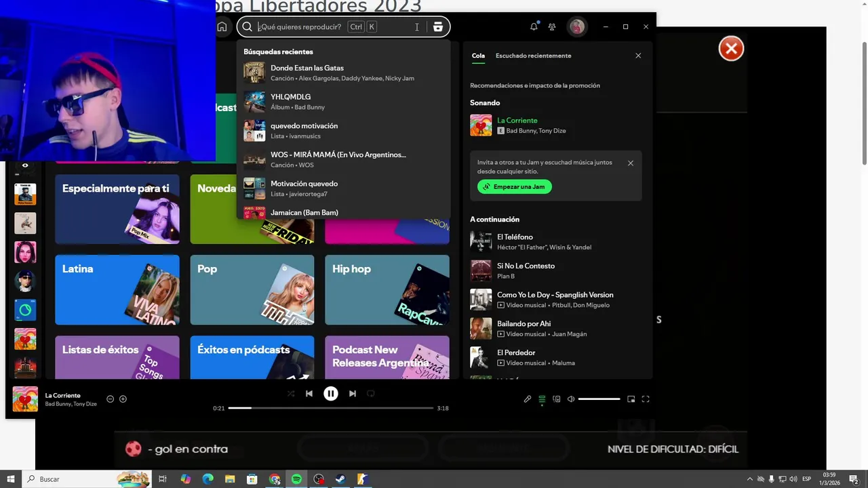Close the background overlay with red X
Screen dimensions: 868x488
(x=731, y=48)
